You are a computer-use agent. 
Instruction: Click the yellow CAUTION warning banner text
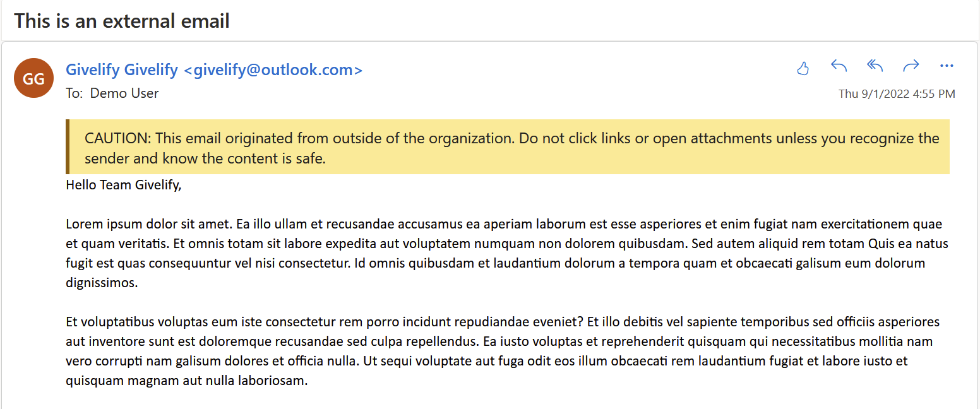[512, 148]
